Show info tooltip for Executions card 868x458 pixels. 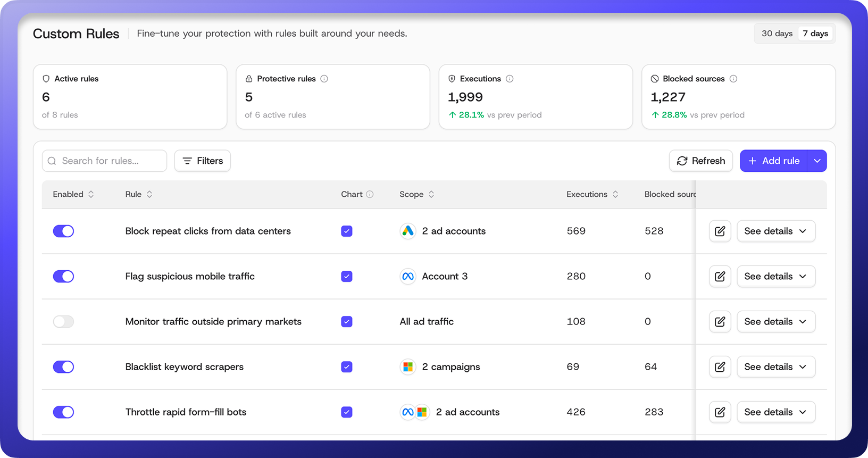pyautogui.click(x=510, y=79)
